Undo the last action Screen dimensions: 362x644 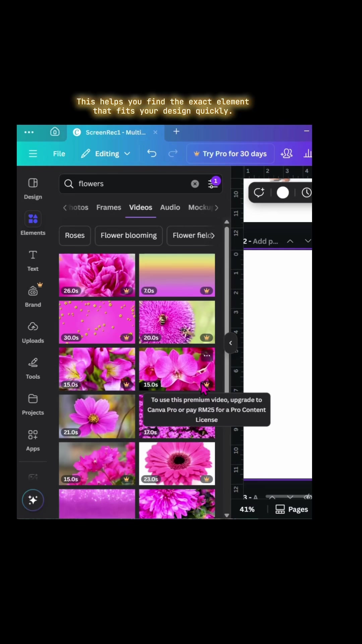152,154
